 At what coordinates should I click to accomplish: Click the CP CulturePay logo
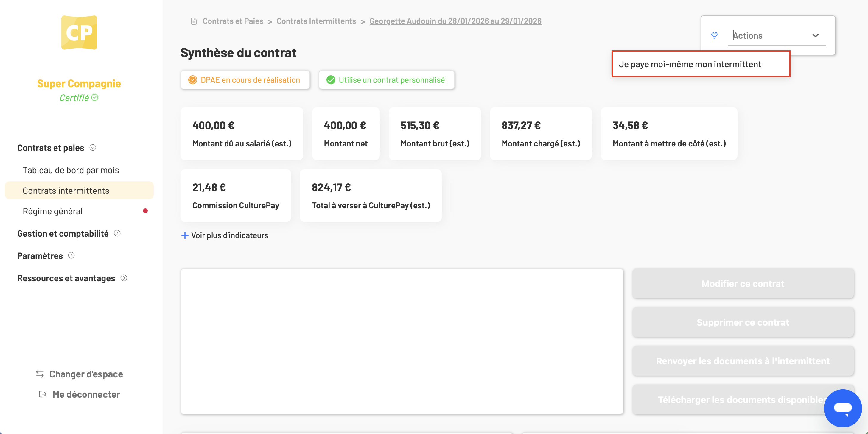click(79, 33)
